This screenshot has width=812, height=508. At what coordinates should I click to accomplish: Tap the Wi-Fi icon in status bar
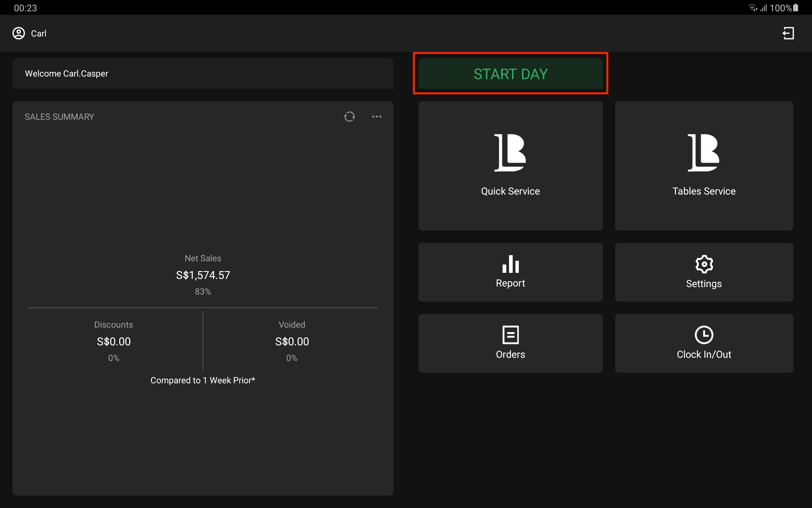click(x=752, y=8)
